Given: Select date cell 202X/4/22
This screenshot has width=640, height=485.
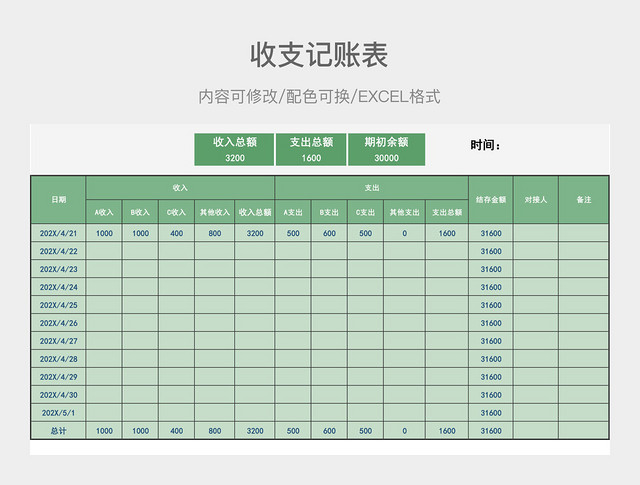Looking at the screenshot, I should [58, 251].
